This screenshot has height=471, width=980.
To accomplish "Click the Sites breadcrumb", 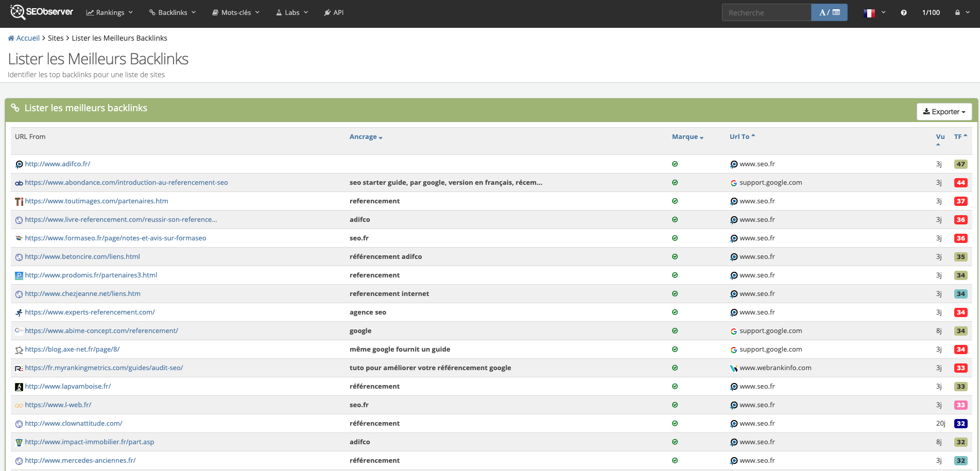I will coord(56,38).
